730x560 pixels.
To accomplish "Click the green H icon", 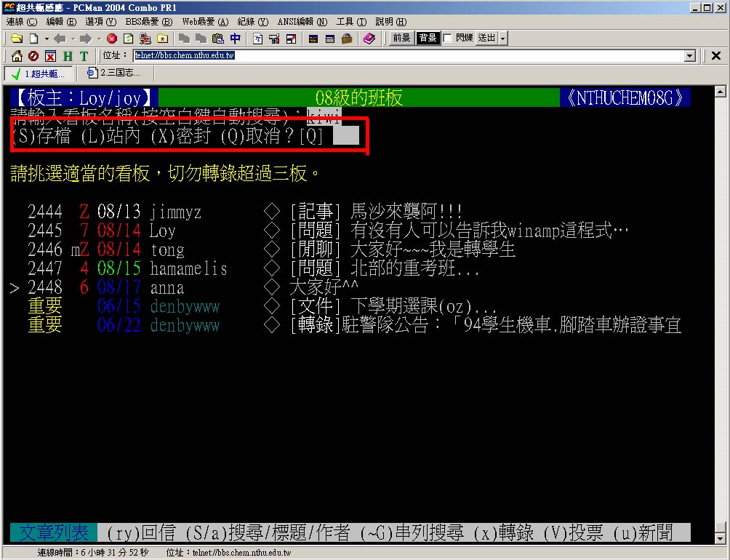I will coord(68,56).
